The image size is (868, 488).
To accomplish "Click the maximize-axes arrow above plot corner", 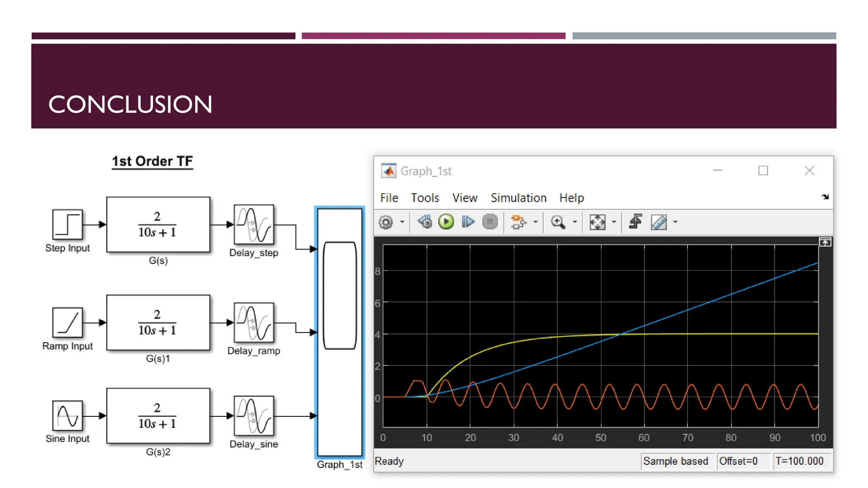I will tap(825, 242).
